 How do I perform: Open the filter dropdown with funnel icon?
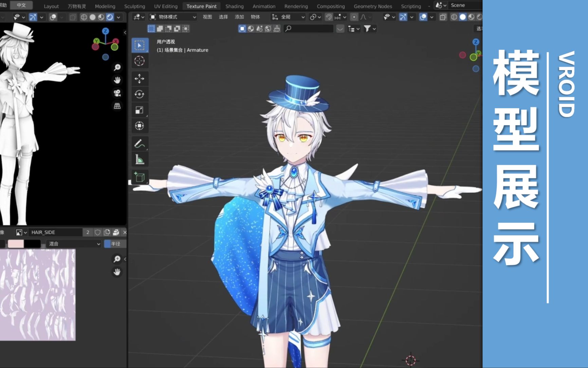(x=370, y=29)
